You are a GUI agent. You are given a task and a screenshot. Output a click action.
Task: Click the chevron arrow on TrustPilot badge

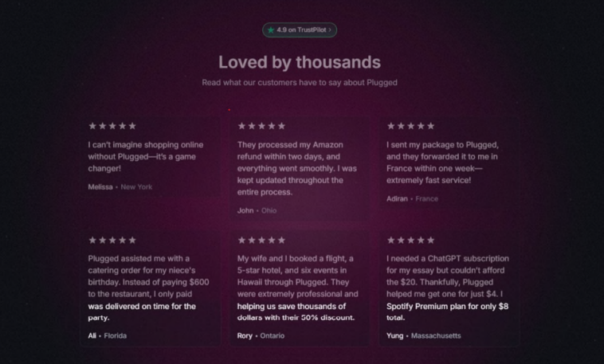click(x=330, y=30)
